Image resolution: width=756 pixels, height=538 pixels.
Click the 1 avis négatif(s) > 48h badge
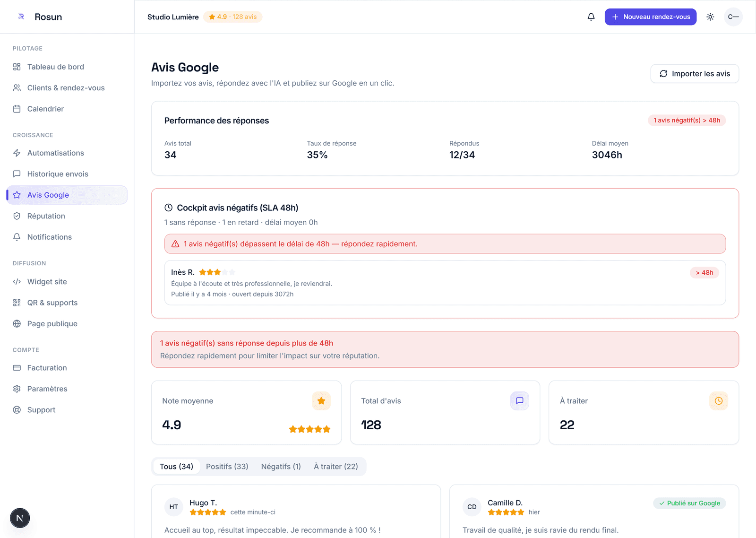point(687,121)
